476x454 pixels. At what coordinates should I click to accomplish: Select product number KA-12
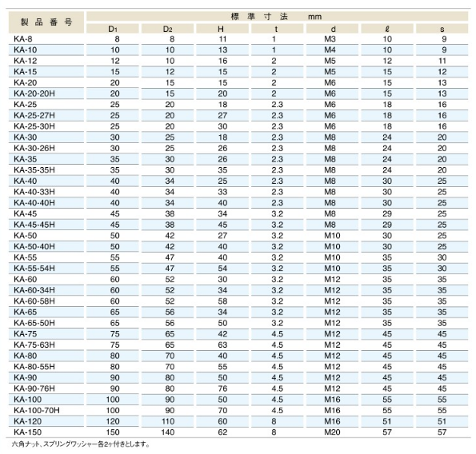pos(25,61)
